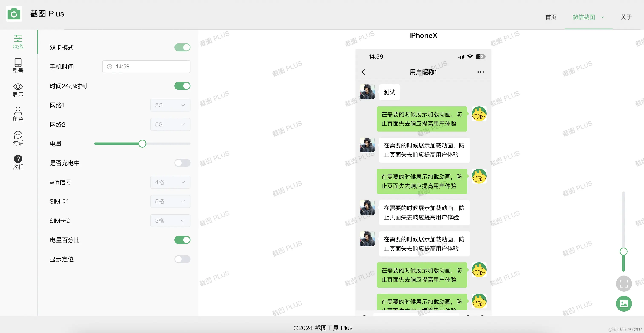Toggle 双卡模式 switch
Image resolution: width=644 pixels, height=333 pixels.
pos(182,47)
